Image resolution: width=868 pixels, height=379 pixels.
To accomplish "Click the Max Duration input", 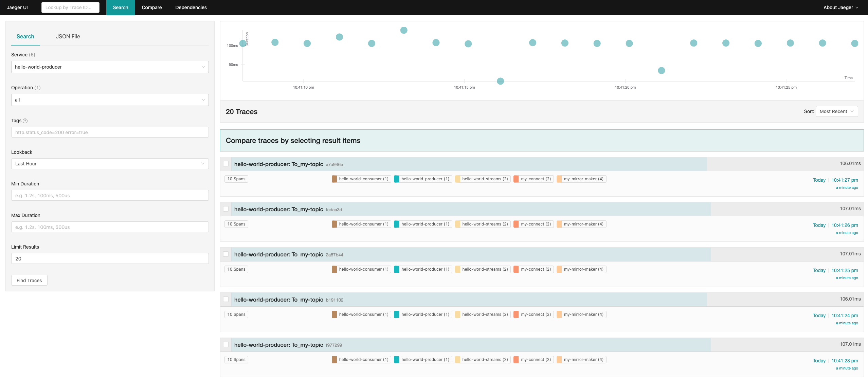I will (x=110, y=227).
